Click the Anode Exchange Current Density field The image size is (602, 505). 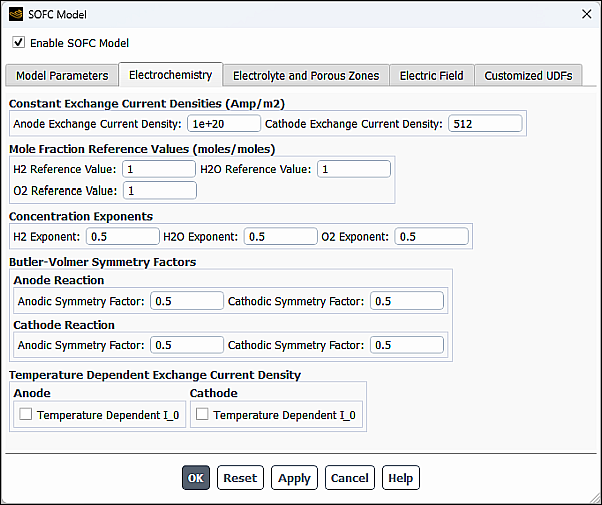coord(223,124)
